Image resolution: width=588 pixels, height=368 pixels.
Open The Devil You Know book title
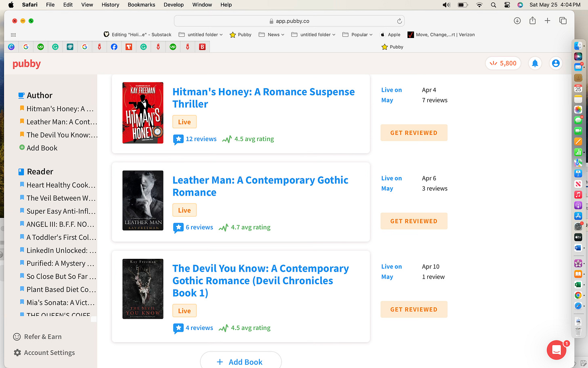point(260,281)
